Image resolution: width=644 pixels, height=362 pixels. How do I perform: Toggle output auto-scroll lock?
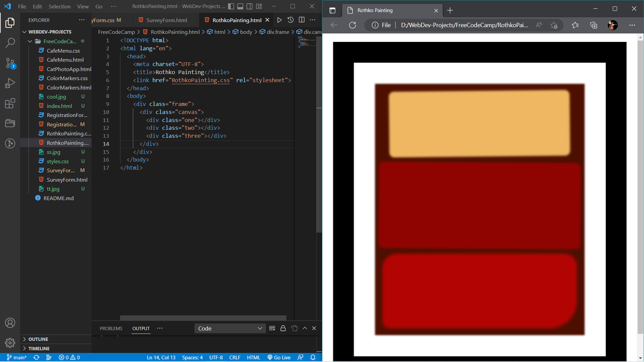pyautogui.click(x=283, y=328)
